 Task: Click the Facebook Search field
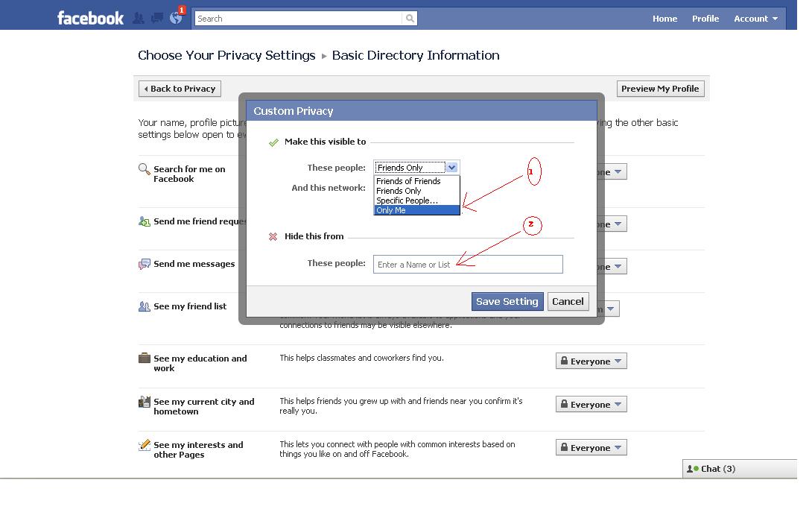tap(299, 19)
